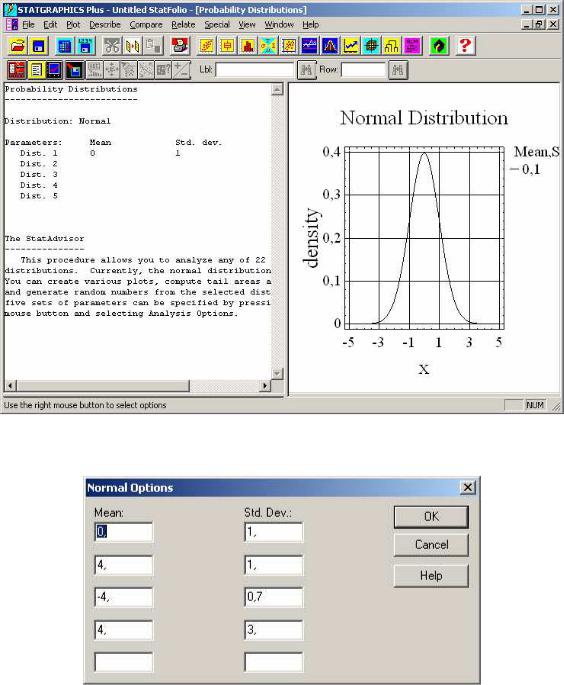Open the Plot menu
Image resolution: width=564 pixels, height=685 pixels.
73,25
